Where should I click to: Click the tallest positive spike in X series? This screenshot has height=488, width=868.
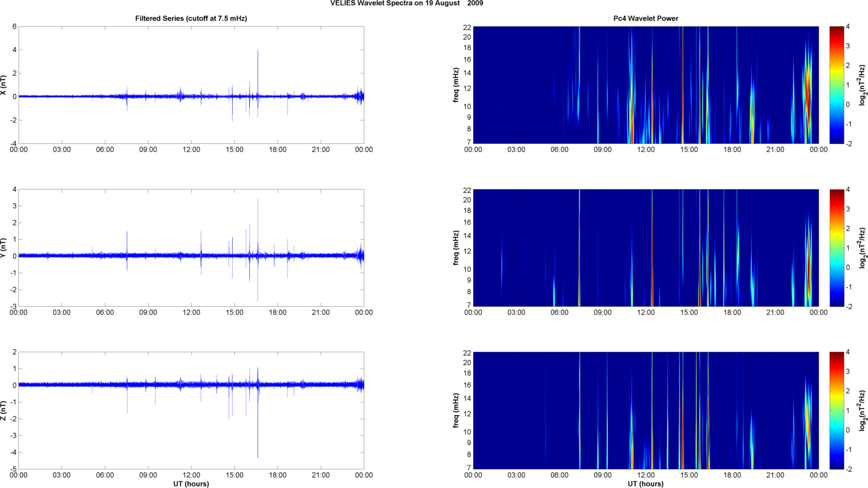(258, 52)
